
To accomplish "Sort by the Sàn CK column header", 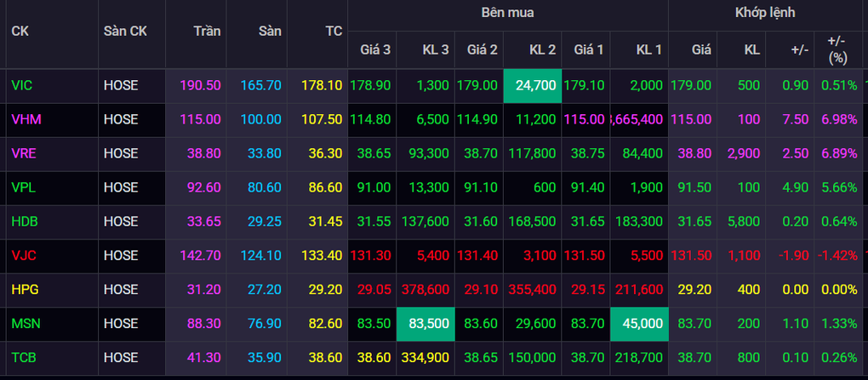I will point(126,31).
